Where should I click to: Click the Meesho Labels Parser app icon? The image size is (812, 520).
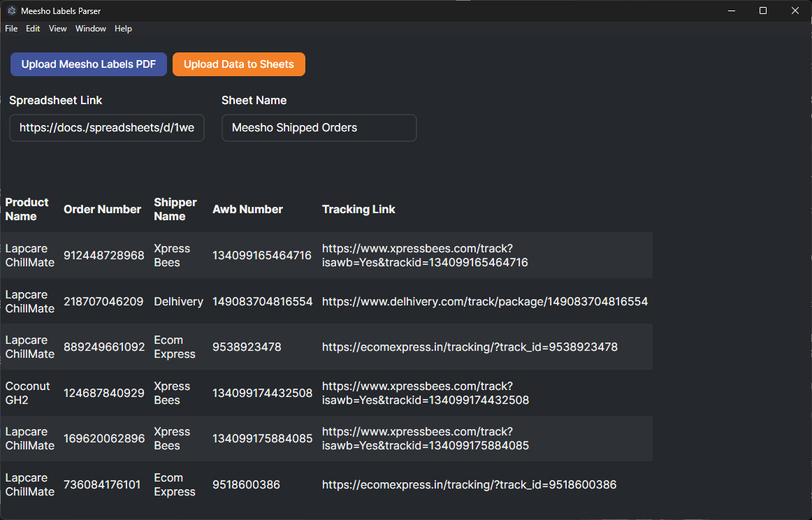point(11,11)
